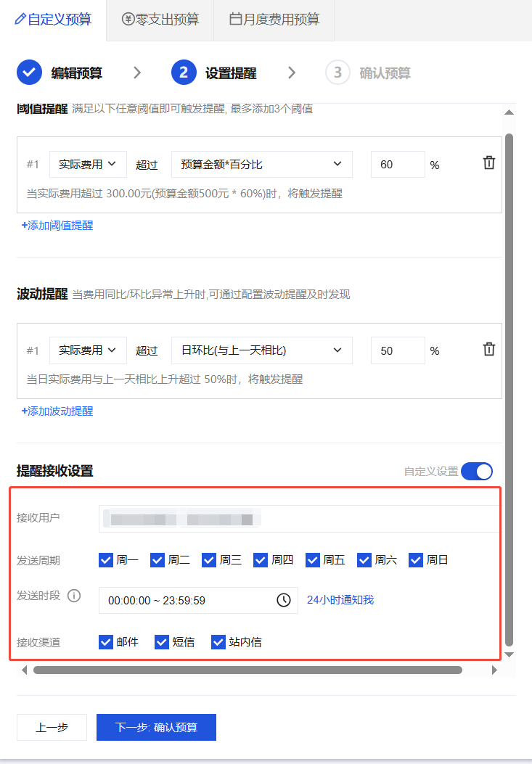Click the 24小时通知我 link
The image size is (532, 764).
[x=340, y=600]
